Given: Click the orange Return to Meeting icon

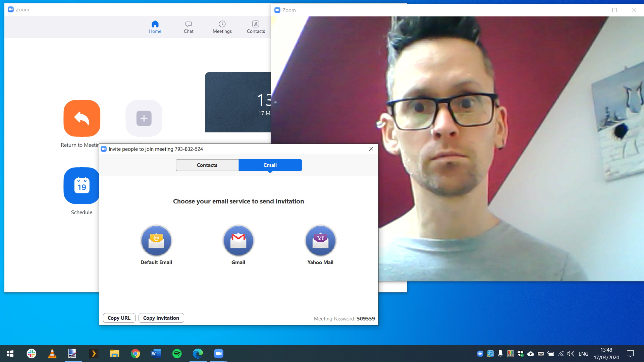Looking at the screenshot, I should coord(82,118).
